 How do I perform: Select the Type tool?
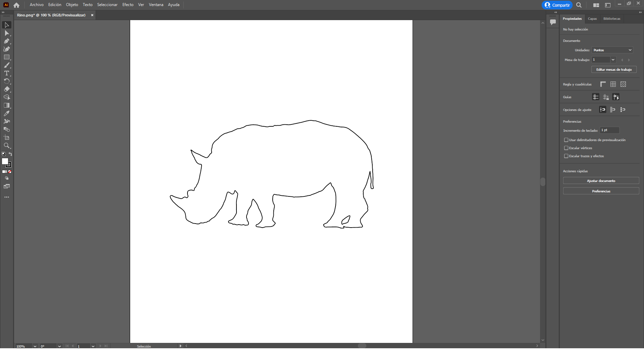[x=6, y=73]
